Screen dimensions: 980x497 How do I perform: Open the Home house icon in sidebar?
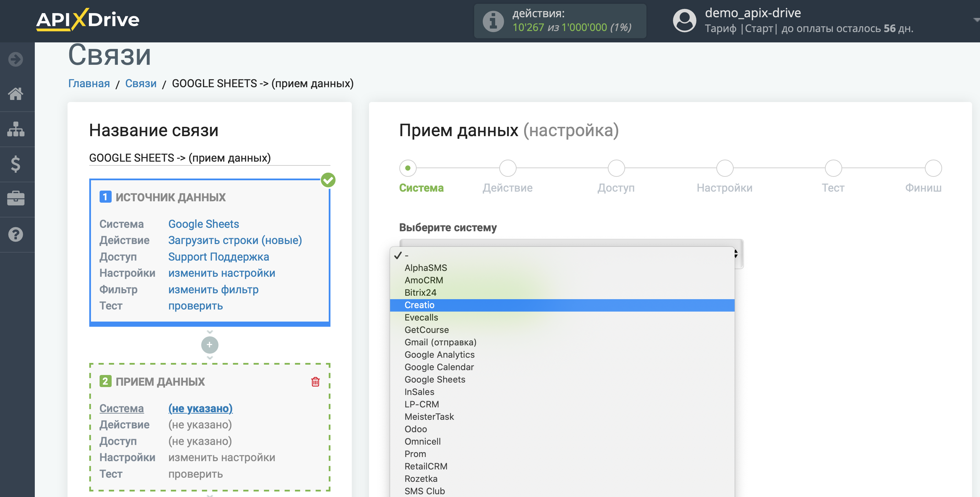coord(16,94)
